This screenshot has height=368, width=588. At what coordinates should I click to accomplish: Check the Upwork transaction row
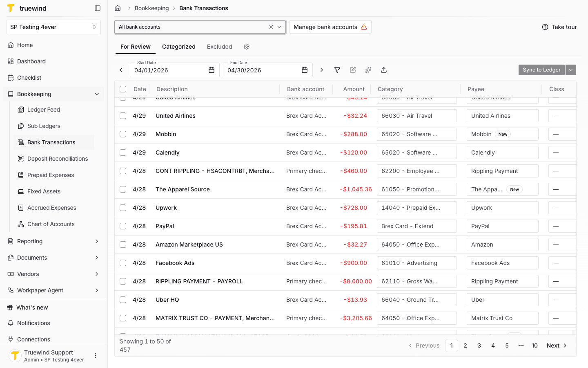click(123, 208)
